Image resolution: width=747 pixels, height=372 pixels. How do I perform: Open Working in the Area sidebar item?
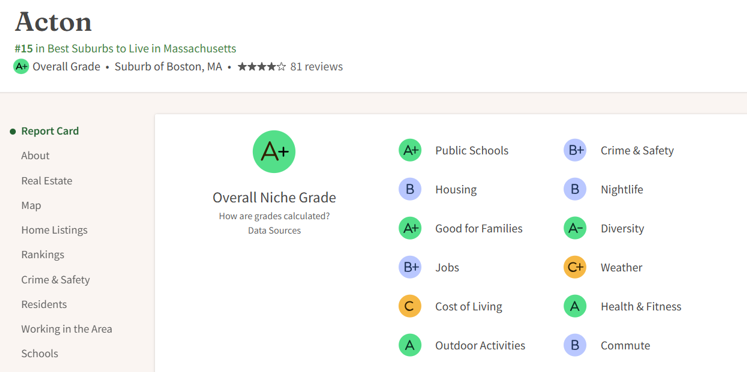point(67,329)
